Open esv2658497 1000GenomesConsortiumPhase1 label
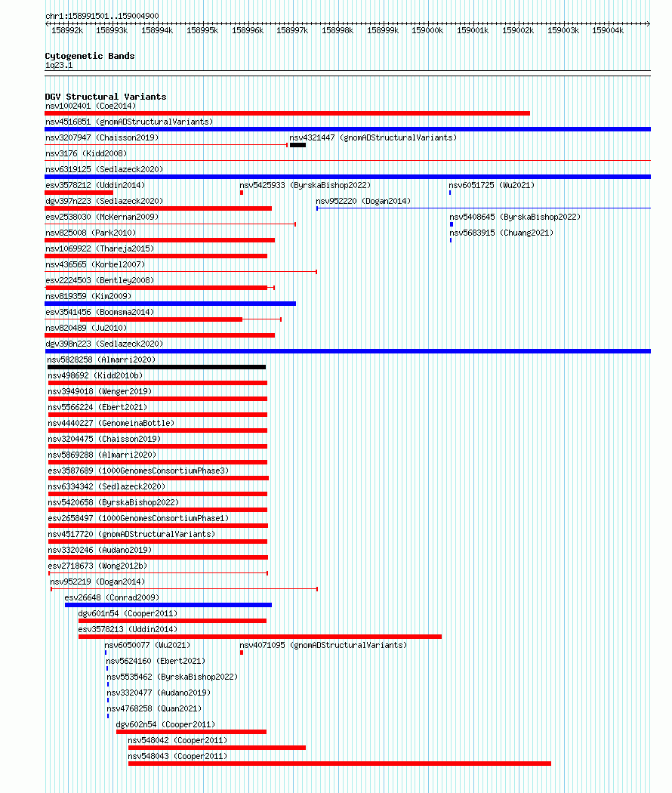 [138, 518]
